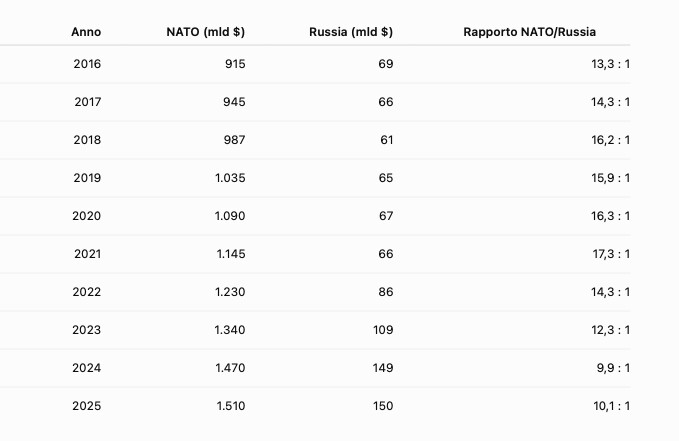Click the Rapporto NATO/Russia column header
Screen dimensions: 679x441
tap(530, 32)
